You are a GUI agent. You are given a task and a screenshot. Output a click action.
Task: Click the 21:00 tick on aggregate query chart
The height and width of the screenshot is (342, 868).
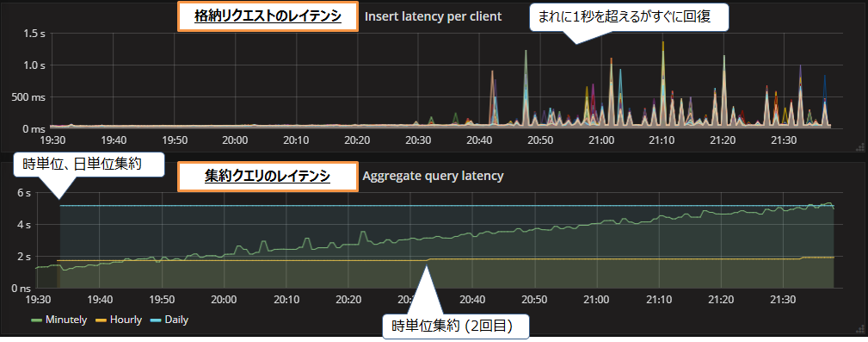tap(597, 300)
